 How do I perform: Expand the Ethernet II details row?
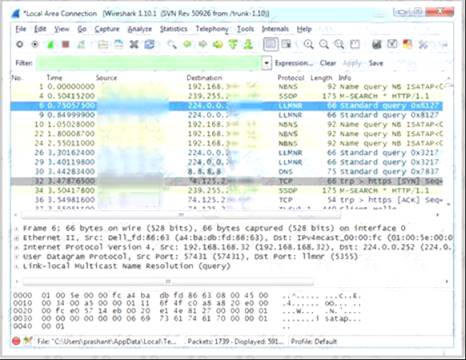tap(17, 238)
